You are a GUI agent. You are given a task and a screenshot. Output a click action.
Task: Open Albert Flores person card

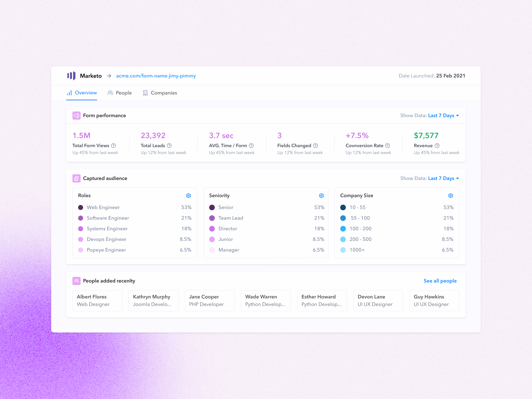[97, 300]
